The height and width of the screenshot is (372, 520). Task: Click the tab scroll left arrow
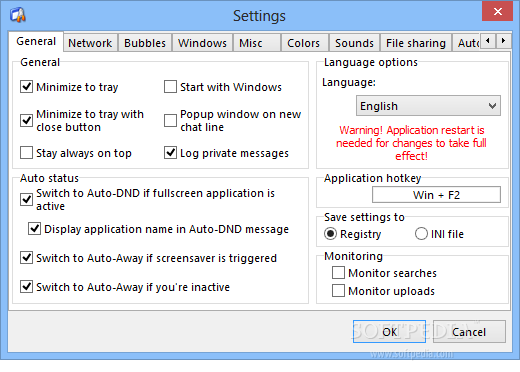(488, 41)
